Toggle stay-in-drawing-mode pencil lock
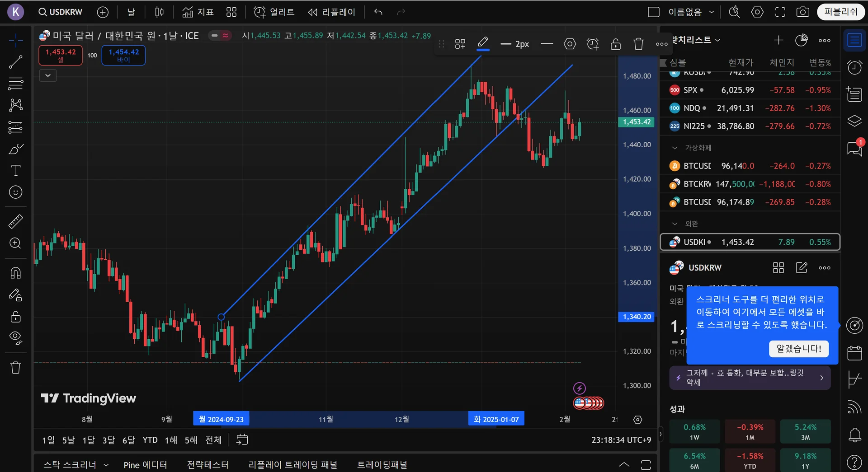Viewport: 868px width, 472px height. point(16,295)
